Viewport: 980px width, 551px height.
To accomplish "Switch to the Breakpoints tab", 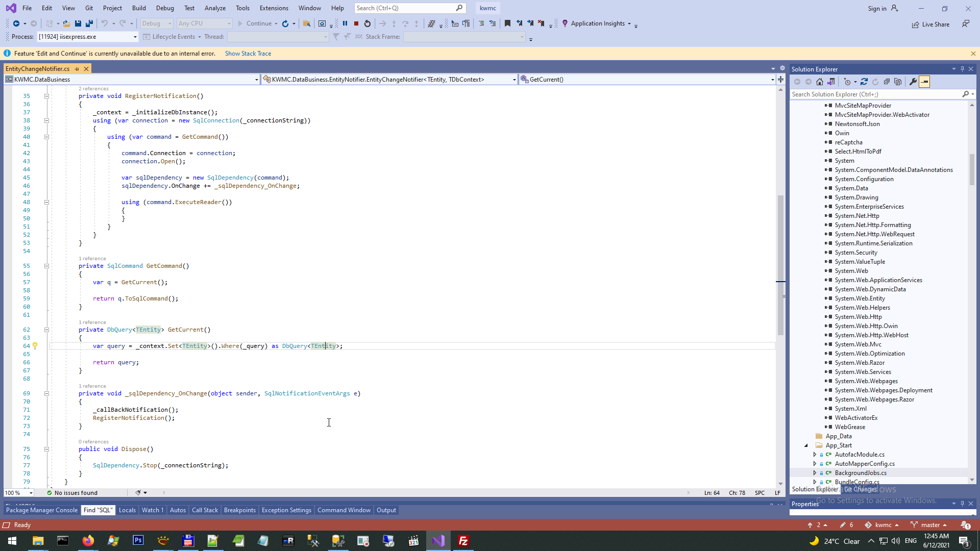I will [x=239, y=510].
